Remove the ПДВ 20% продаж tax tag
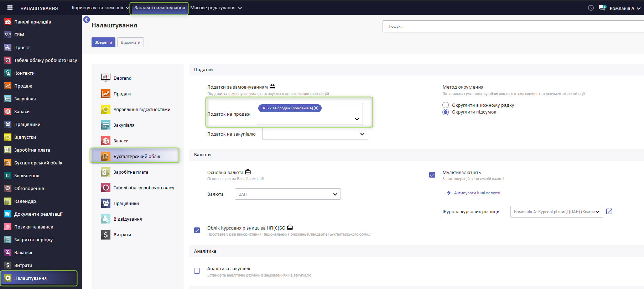The image size is (644, 289). point(316,108)
